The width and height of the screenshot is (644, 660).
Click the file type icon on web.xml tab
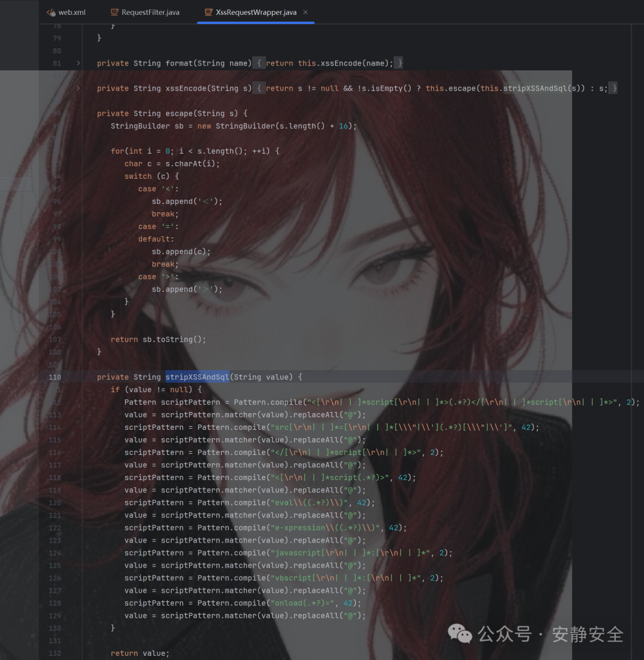(51, 12)
